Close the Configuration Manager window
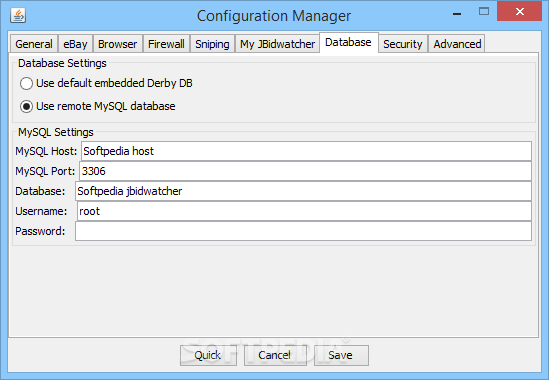 point(520,12)
